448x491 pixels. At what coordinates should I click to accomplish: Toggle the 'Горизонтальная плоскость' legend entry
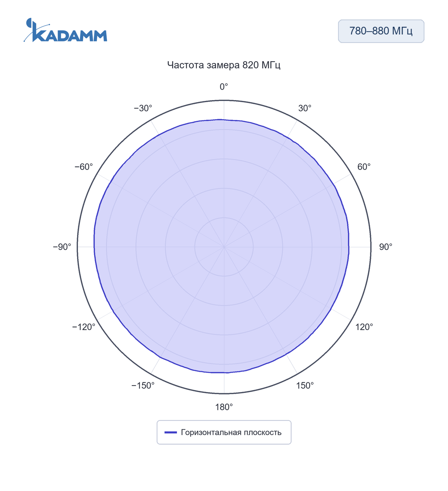pos(224,432)
